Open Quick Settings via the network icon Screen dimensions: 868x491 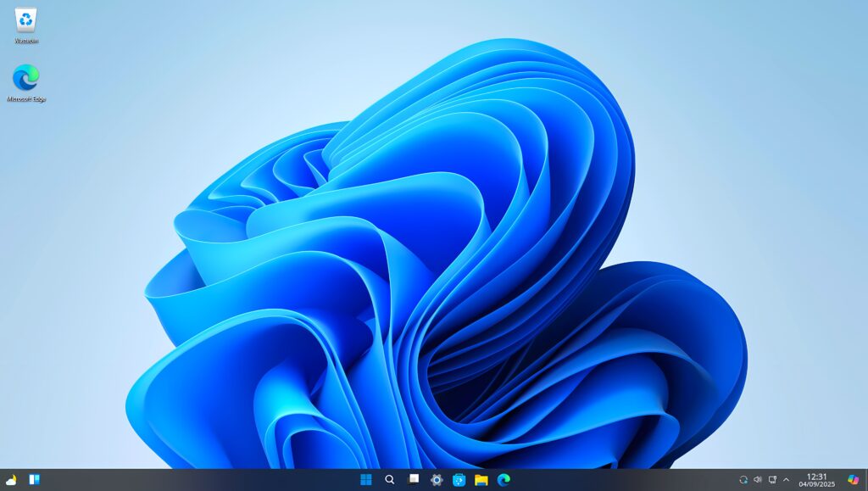tap(772, 480)
